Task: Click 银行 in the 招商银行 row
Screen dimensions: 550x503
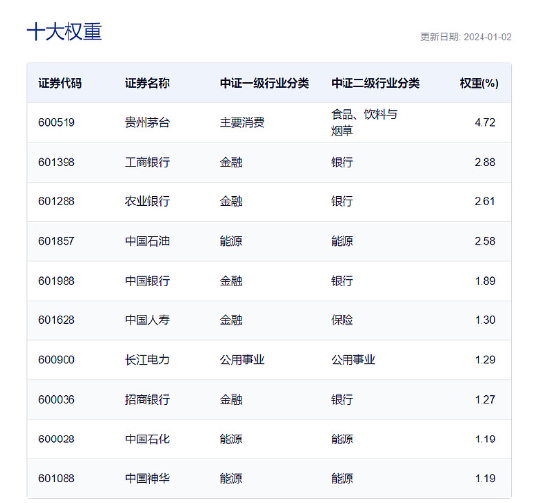Action: pyautogui.click(x=342, y=400)
